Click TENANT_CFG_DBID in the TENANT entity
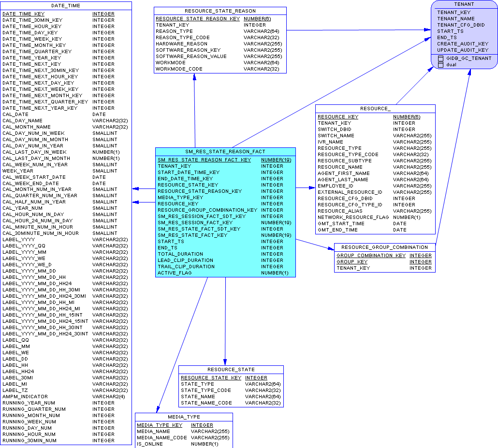The height and width of the screenshot is (448, 498). pyautogui.click(x=461, y=25)
